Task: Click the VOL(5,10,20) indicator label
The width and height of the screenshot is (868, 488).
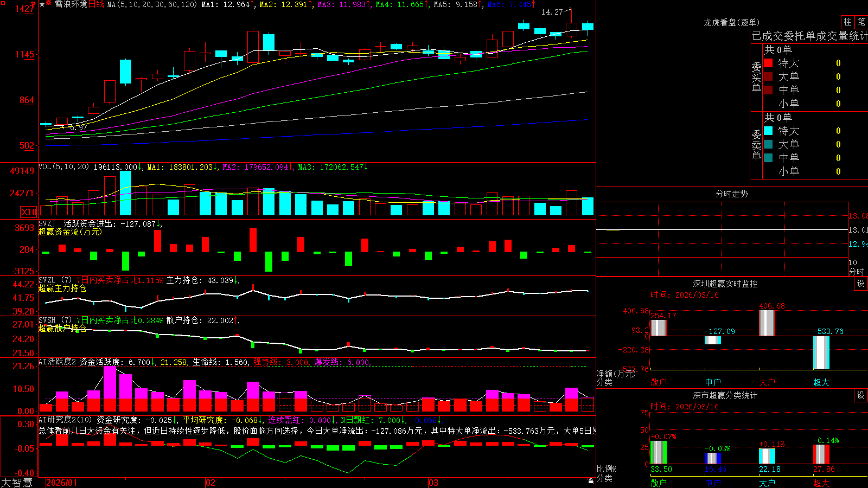Action: 63,167
